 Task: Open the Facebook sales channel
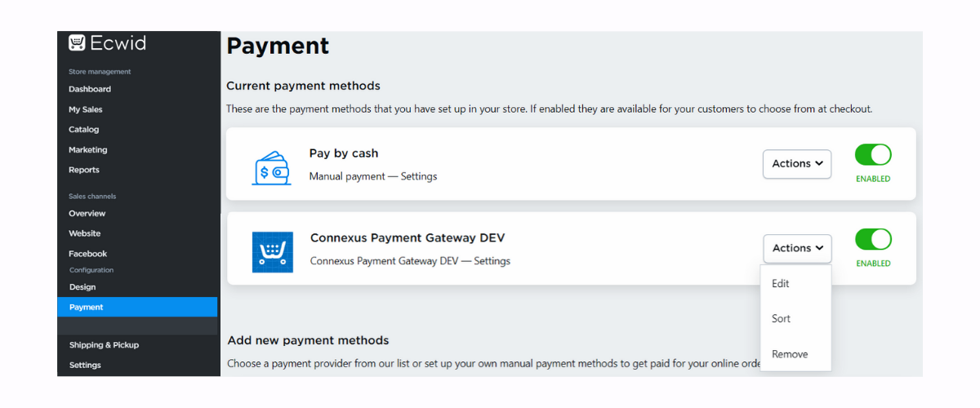(x=88, y=254)
